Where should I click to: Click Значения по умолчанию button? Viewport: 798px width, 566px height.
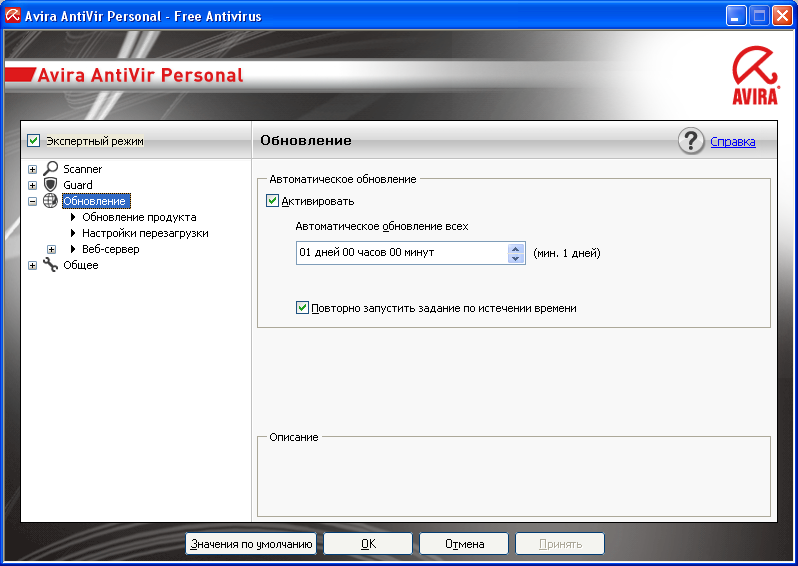[251, 544]
